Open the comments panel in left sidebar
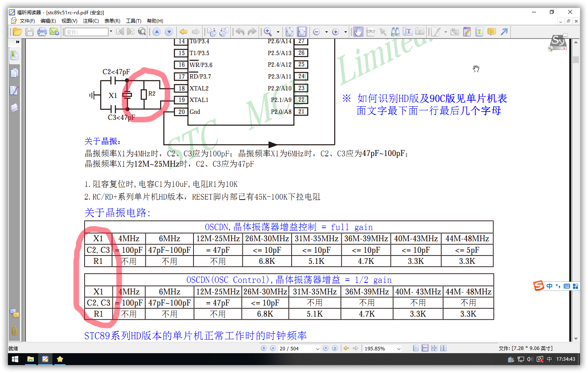The height and width of the screenshot is (373, 588). [x=14, y=314]
